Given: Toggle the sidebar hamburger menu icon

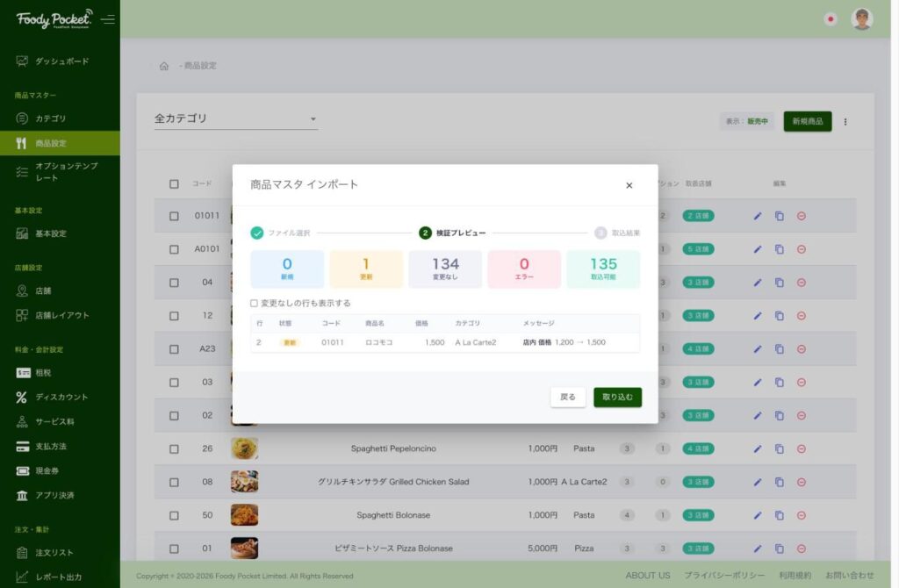Looking at the screenshot, I should click(108, 19).
